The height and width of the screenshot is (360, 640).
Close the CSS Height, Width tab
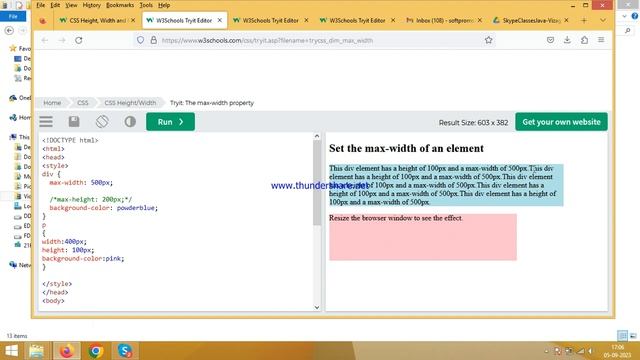[133, 20]
